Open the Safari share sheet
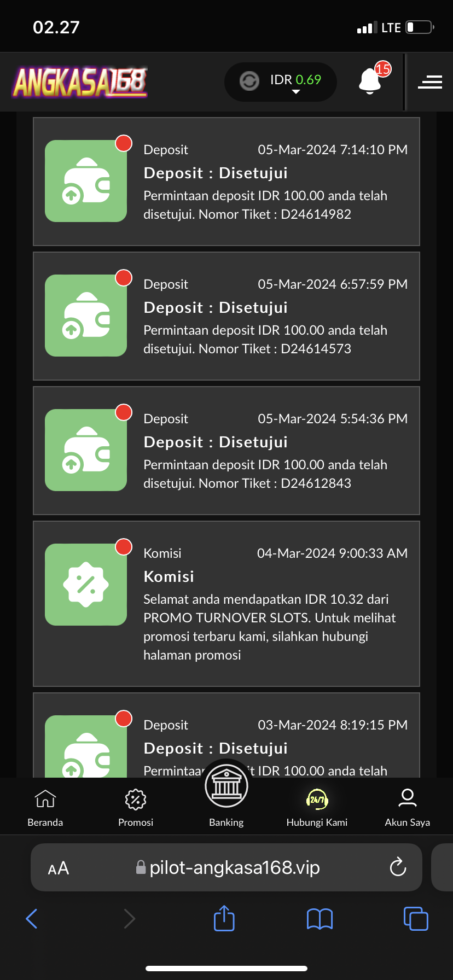Image resolution: width=453 pixels, height=980 pixels. click(224, 918)
